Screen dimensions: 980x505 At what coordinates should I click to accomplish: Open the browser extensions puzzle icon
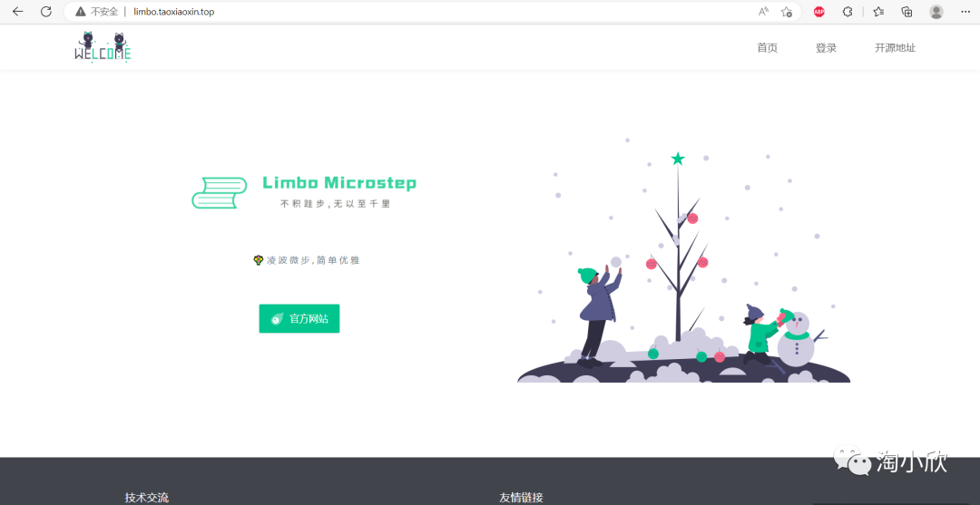(848, 11)
